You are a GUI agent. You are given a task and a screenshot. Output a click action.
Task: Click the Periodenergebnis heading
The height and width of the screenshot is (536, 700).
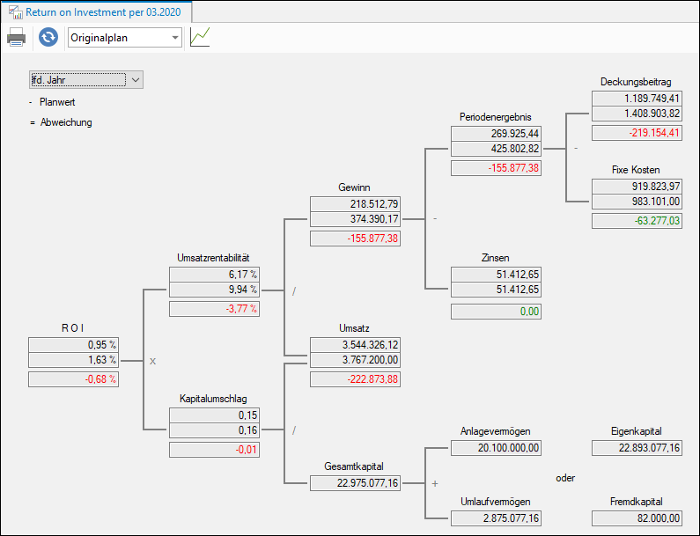pyautogui.click(x=496, y=117)
